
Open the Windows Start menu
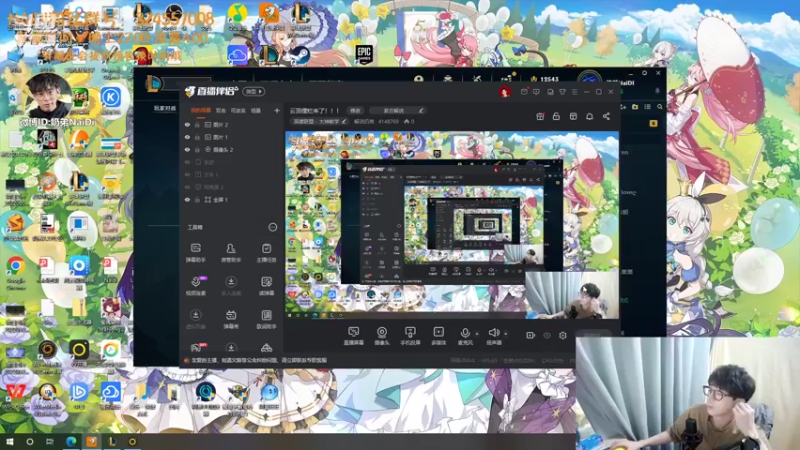click(10, 441)
